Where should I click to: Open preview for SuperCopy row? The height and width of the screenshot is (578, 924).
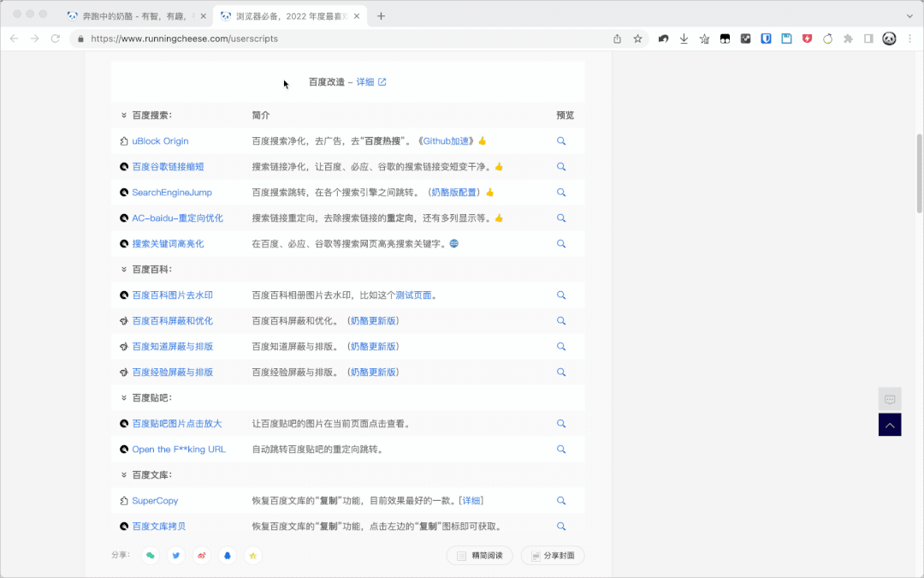pos(561,501)
